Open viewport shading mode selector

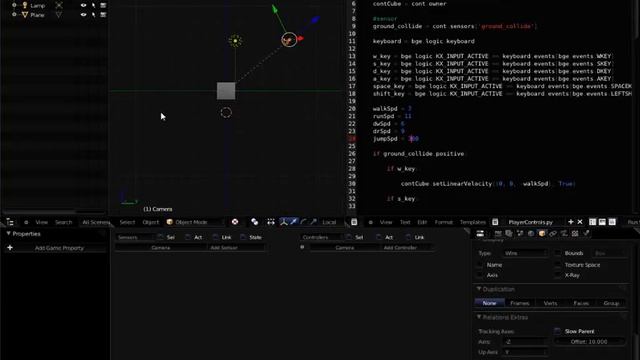pyautogui.click(x=235, y=222)
